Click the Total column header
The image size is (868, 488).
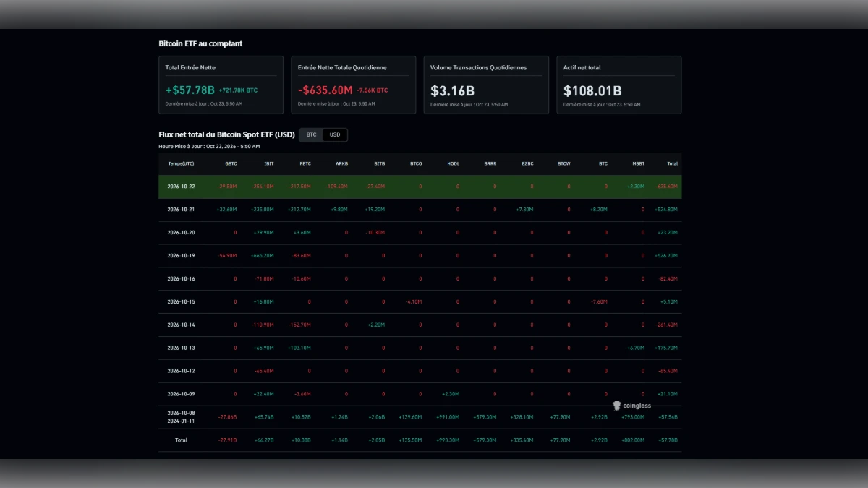click(x=672, y=163)
